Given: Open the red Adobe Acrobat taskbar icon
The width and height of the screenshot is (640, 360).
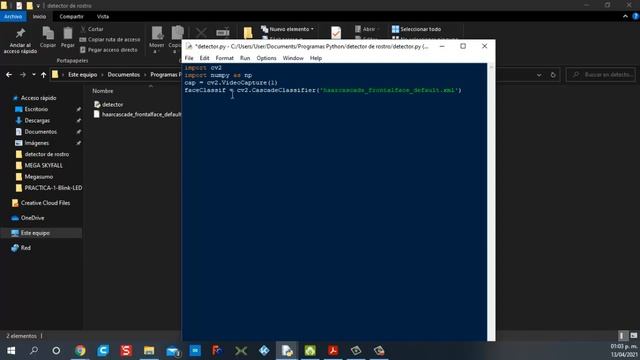Looking at the screenshot, I should pyautogui.click(x=333, y=350).
